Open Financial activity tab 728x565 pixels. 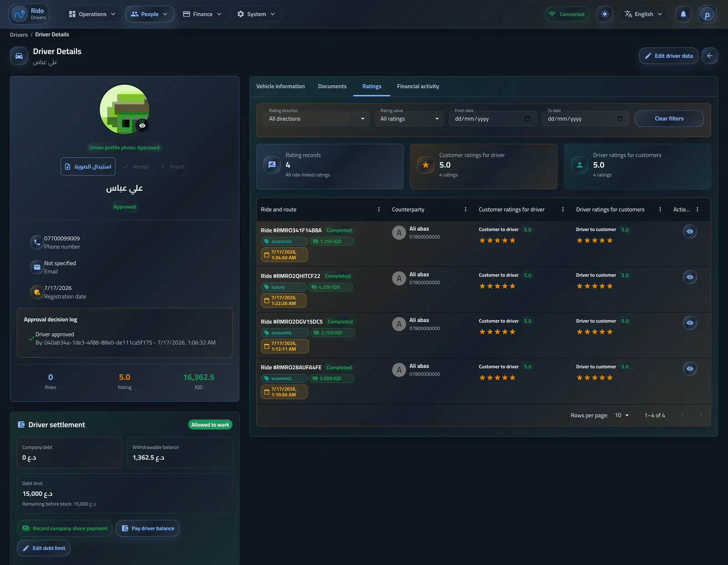click(418, 87)
